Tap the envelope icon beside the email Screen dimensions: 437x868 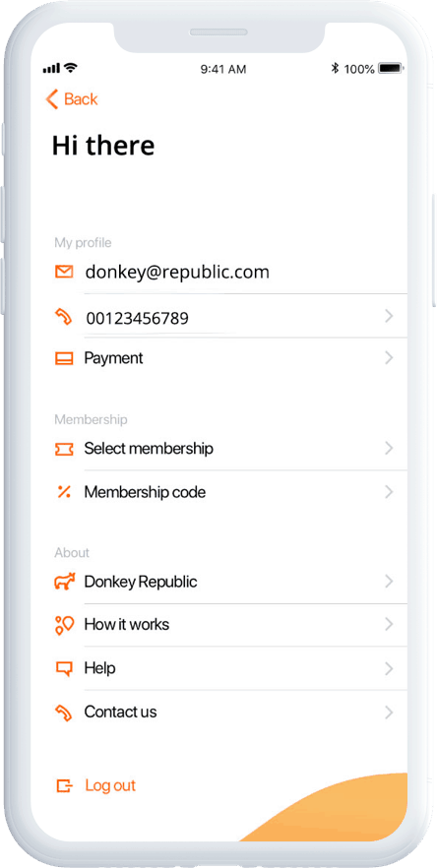click(64, 272)
